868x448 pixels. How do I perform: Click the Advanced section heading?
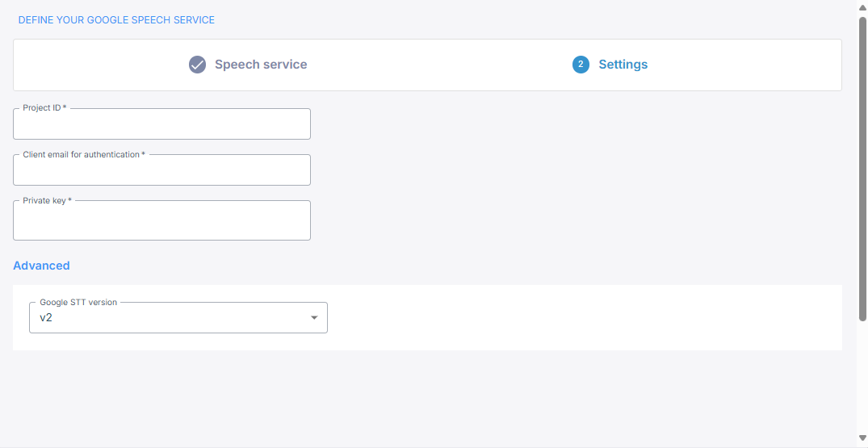point(41,266)
